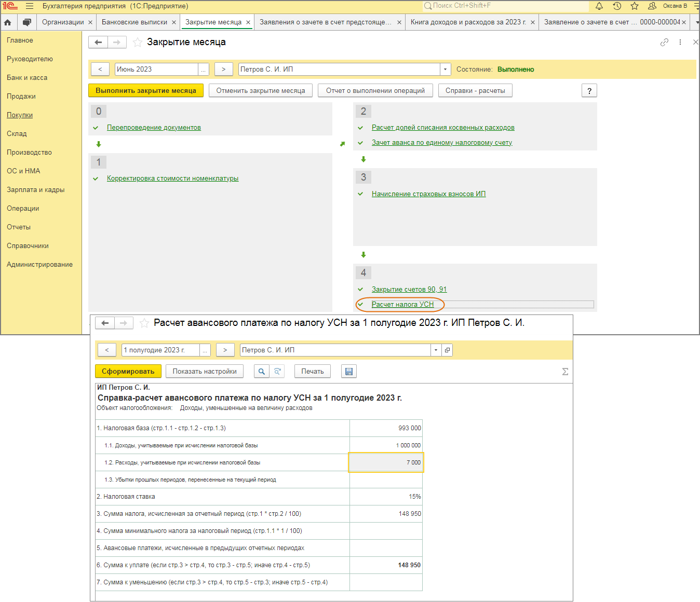Open the history clock icon
This screenshot has width=700, height=602.
click(x=617, y=6)
